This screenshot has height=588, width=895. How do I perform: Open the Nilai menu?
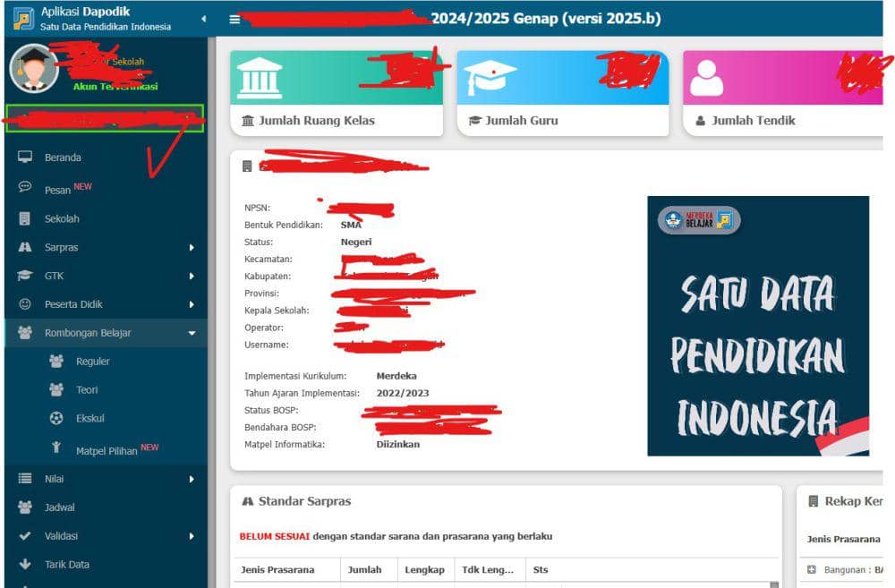(55, 479)
